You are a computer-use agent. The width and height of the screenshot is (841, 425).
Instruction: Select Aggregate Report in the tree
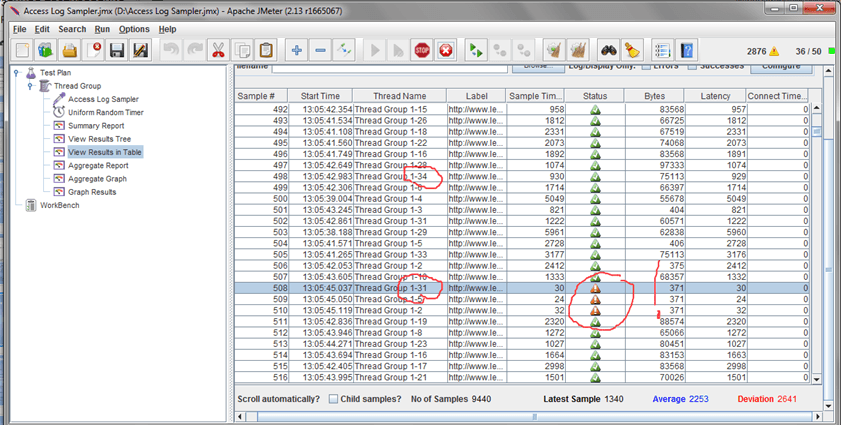[98, 165]
